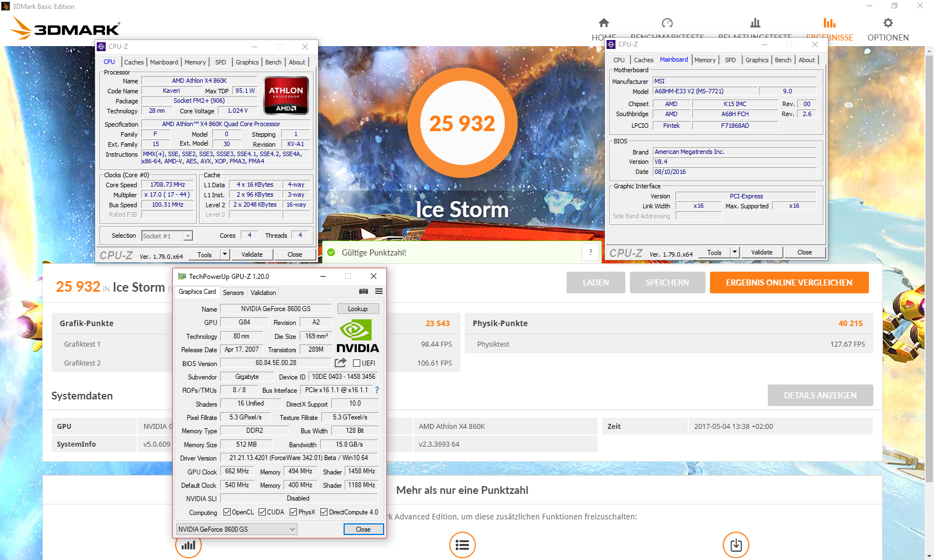Click the Details Anzeigen button

tap(820, 395)
